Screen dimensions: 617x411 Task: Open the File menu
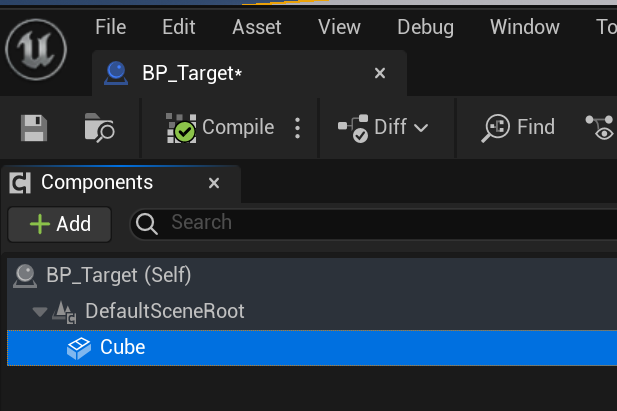[x=111, y=27]
